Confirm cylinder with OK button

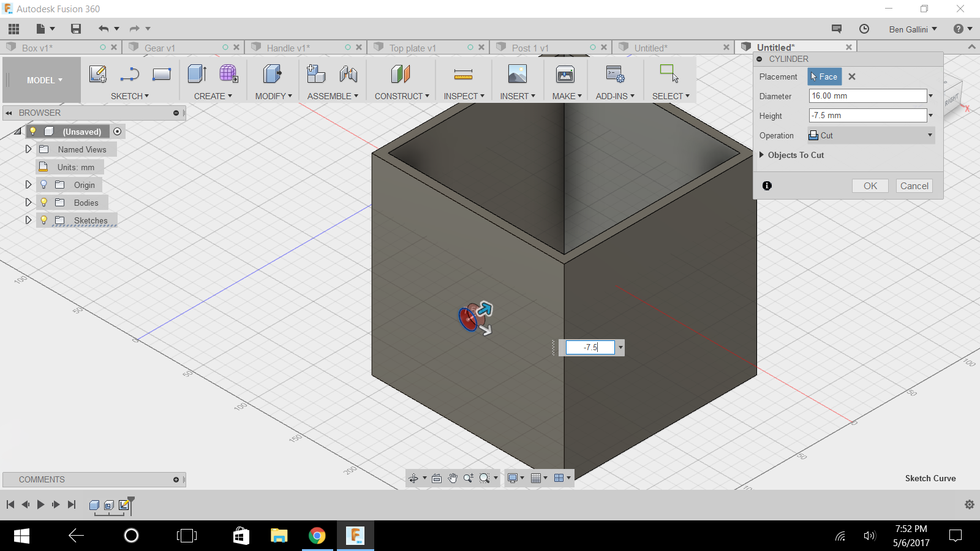pyautogui.click(x=870, y=186)
